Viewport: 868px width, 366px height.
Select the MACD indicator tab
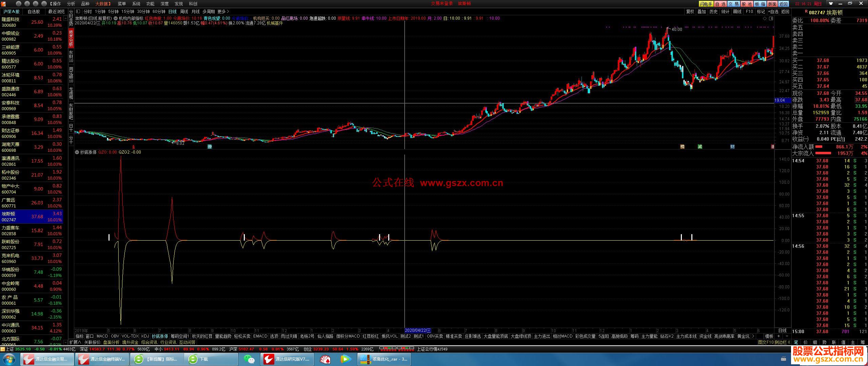102,336
